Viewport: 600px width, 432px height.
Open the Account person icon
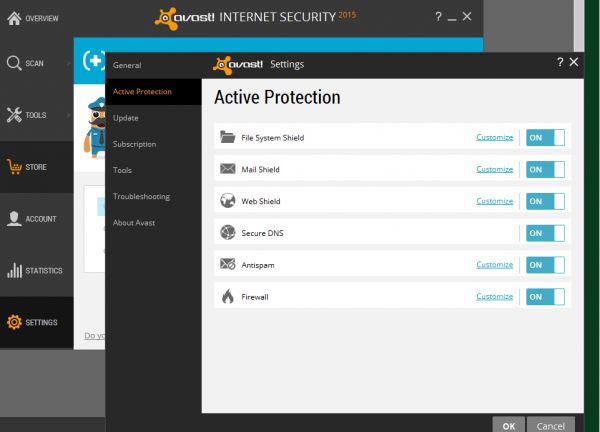[14, 218]
